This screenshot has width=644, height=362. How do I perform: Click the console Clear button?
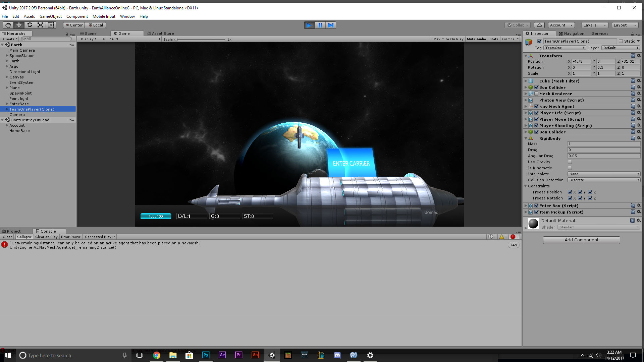(x=7, y=237)
